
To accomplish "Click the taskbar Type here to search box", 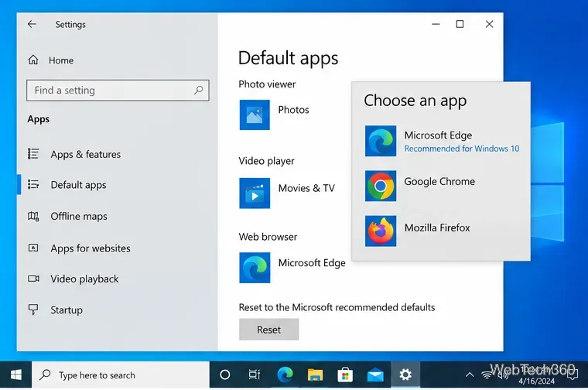I will [x=121, y=375].
